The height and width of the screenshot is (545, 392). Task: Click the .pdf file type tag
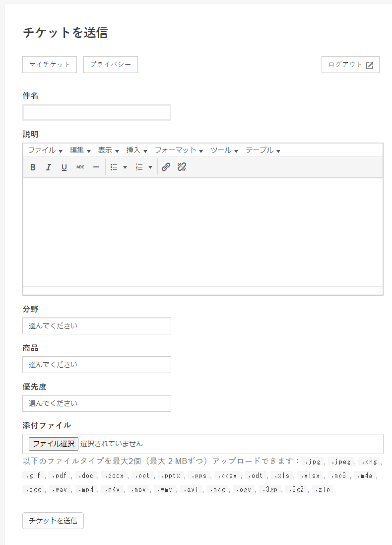pos(60,475)
